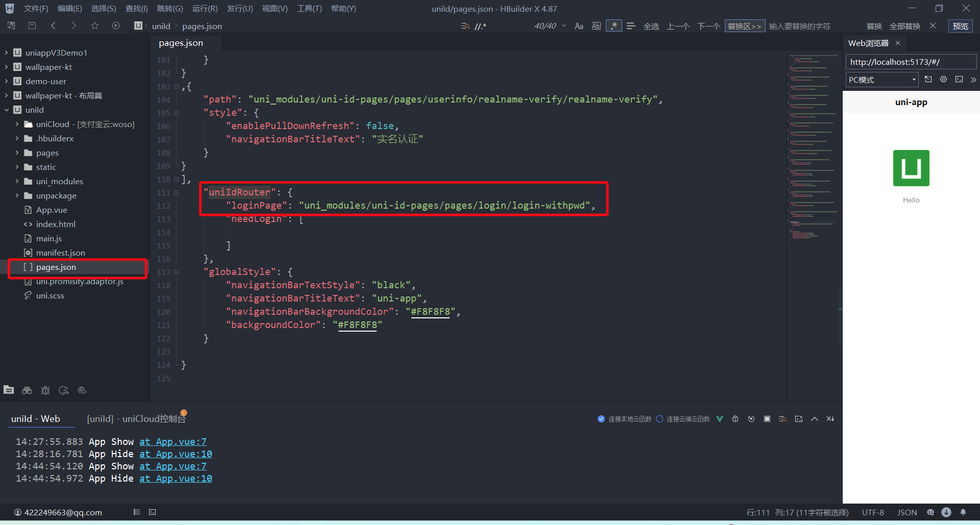Expand the uni_modules folder
The image size is (980, 525).
pyautogui.click(x=17, y=181)
